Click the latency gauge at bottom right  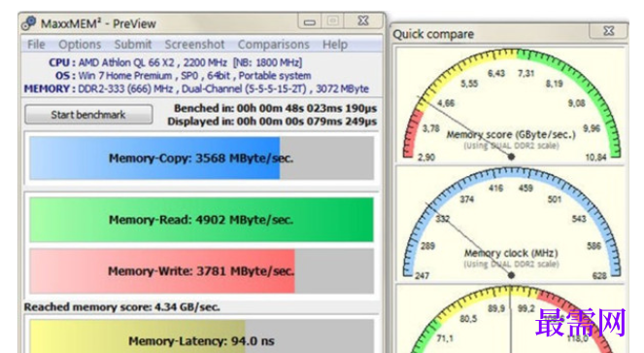click(510, 318)
